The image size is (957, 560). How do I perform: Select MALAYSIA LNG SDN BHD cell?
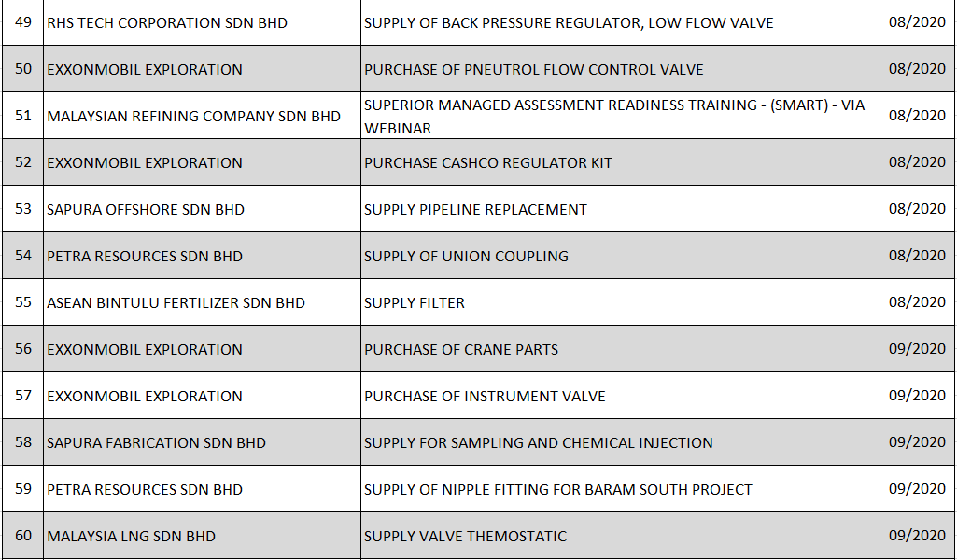pos(131,536)
